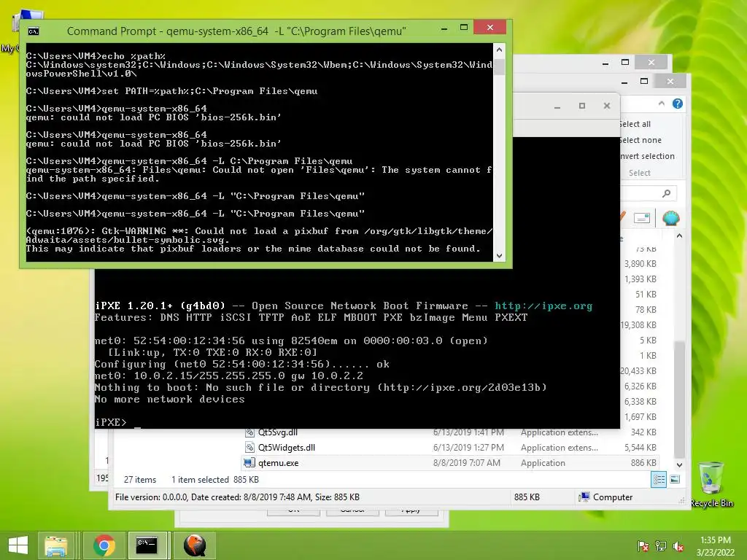
Task: Maximize the Command Prompt window
Action: point(463,28)
